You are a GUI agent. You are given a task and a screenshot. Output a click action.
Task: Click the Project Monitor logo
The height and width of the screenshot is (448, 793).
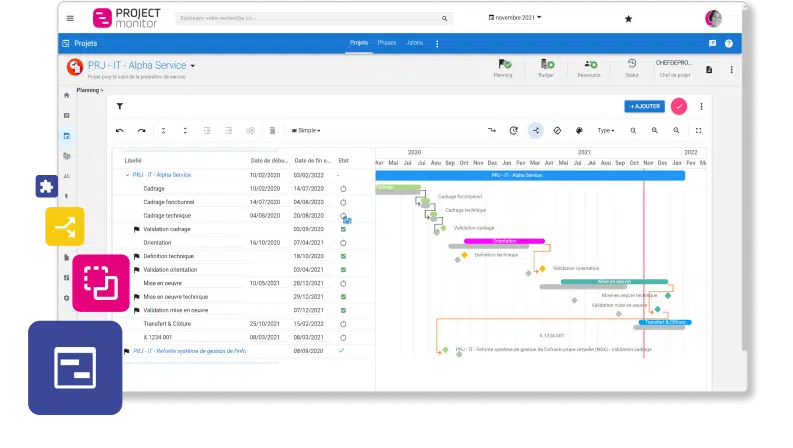coord(126,18)
